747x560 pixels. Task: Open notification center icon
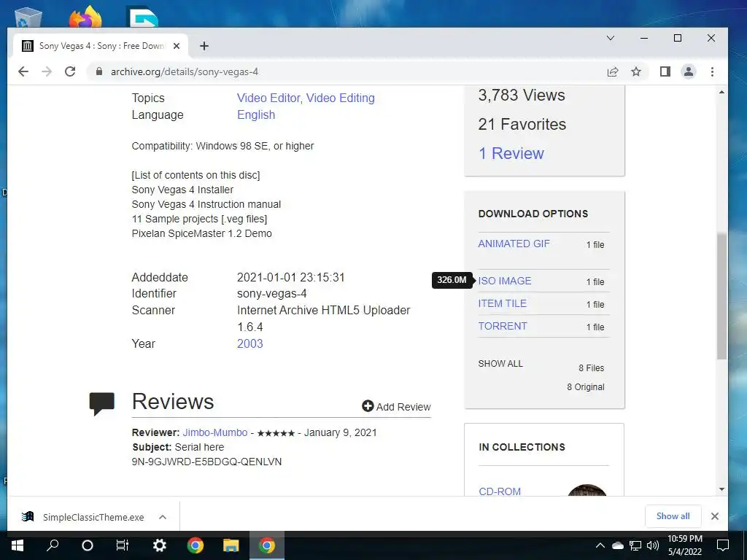[x=723, y=545]
